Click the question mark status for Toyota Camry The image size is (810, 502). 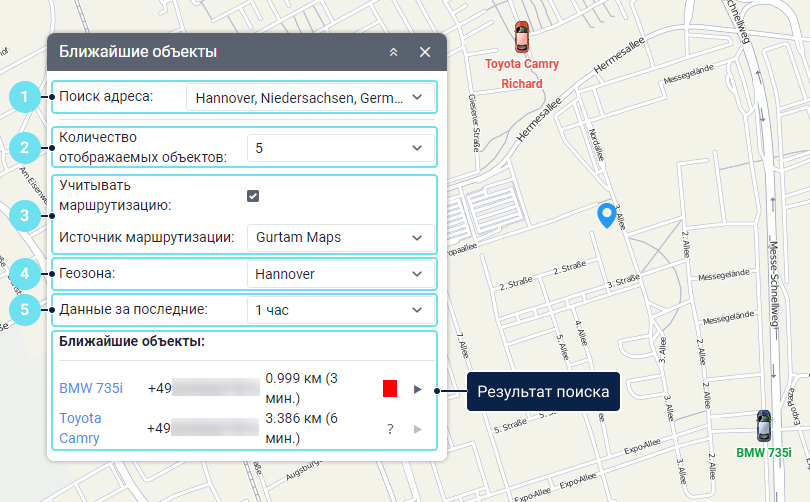tap(390, 429)
